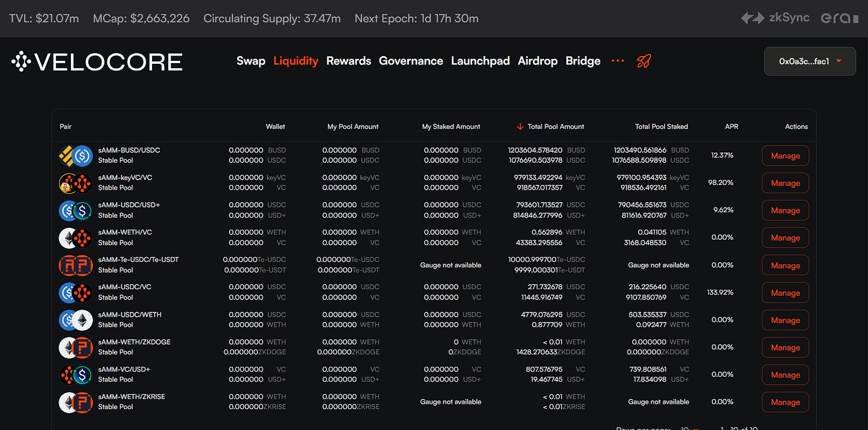Viewport: 868px width, 430px height.
Task: Click the sAMM-WETH/ZKDOGE pair name
Action: [x=134, y=342]
